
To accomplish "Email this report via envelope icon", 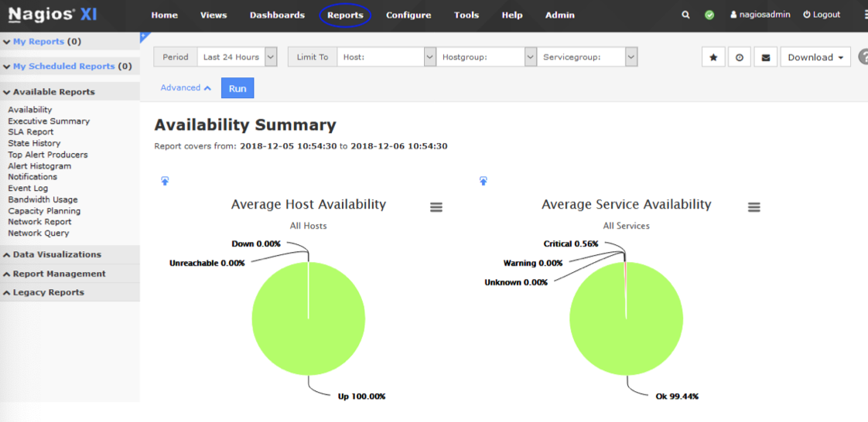I will pos(766,57).
